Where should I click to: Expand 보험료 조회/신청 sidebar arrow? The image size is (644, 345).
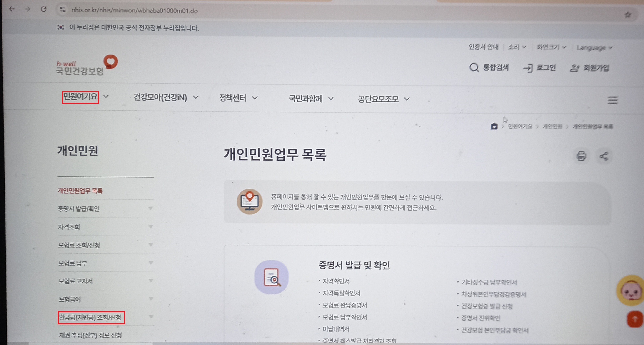tap(151, 245)
